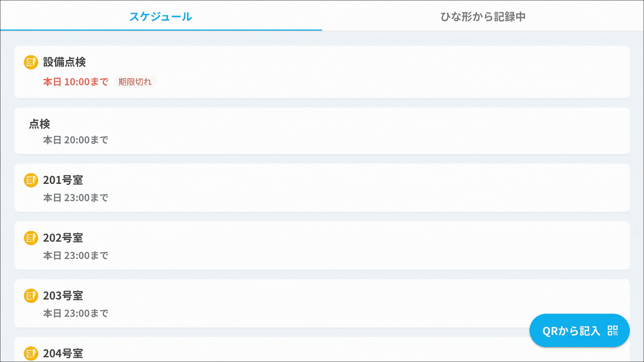Click the 設備点検 title text
Viewport: 644px width, 362px height.
pos(64,62)
